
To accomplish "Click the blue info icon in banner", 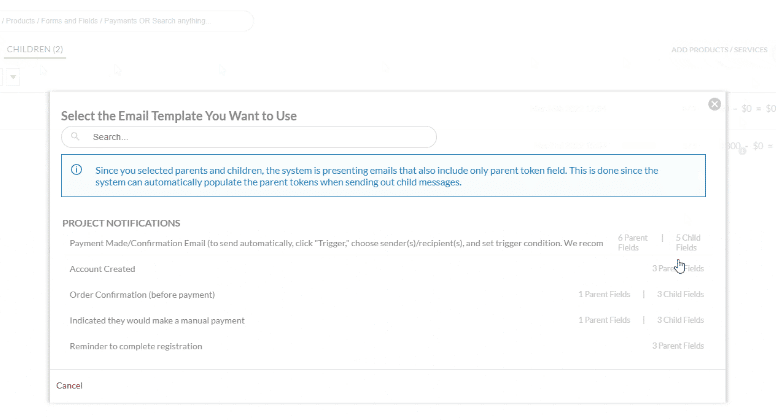I will pyautogui.click(x=77, y=170).
